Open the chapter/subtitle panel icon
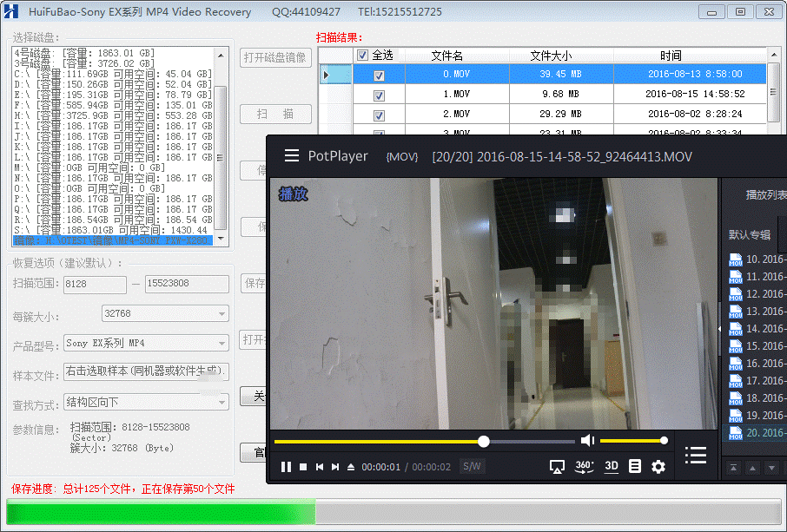 click(634, 467)
